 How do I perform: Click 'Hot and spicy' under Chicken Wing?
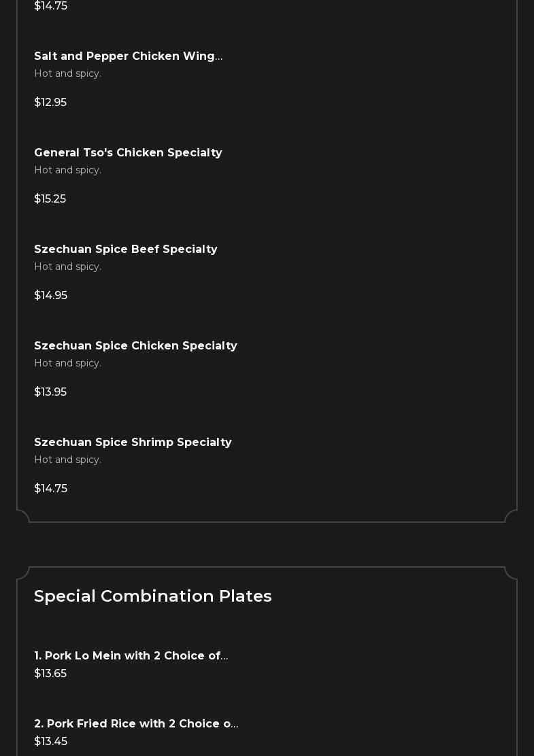pos(67,74)
